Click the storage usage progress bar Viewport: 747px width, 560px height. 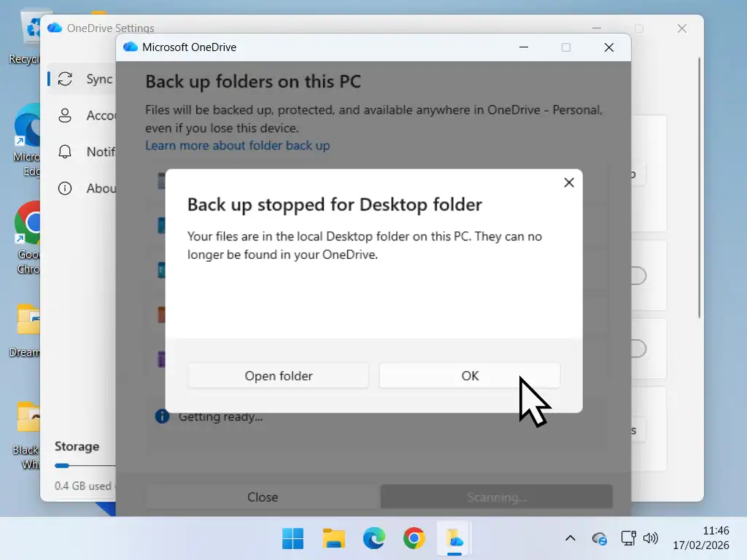85,465
